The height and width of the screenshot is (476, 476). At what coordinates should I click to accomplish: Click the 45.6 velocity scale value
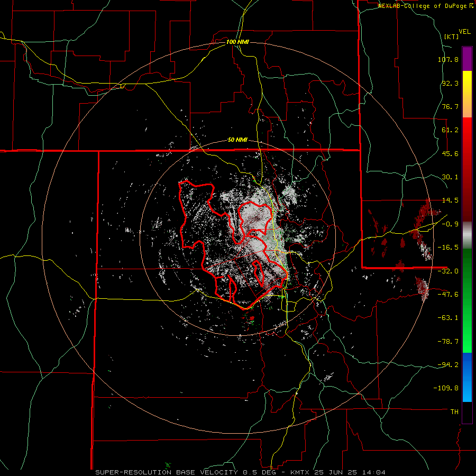[x=450, y=153]
